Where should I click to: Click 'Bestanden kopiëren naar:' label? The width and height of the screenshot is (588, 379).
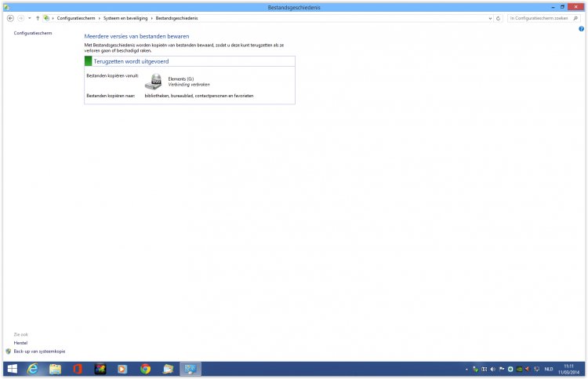pos(111,96)
